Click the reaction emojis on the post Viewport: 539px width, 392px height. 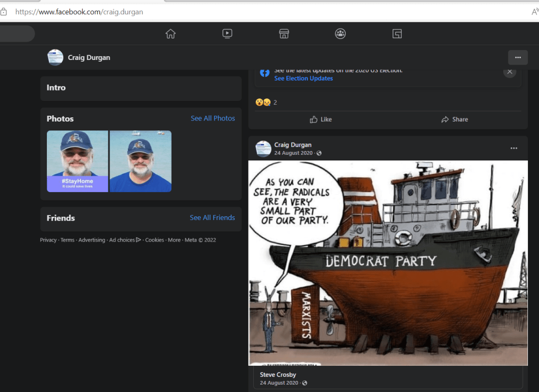(263, 103)
